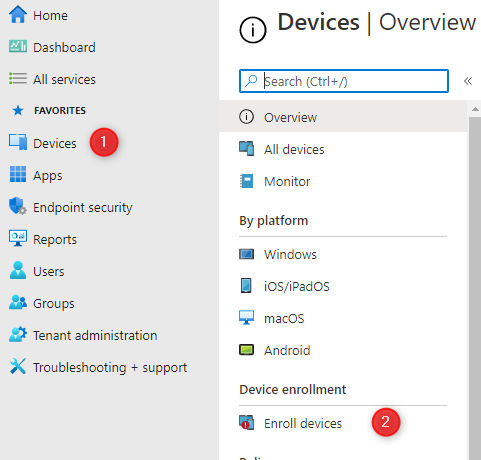This screenshot has height=460, width=481.
Task: Collapse the Devices menu with double chevron
Action: pos(468,81)
